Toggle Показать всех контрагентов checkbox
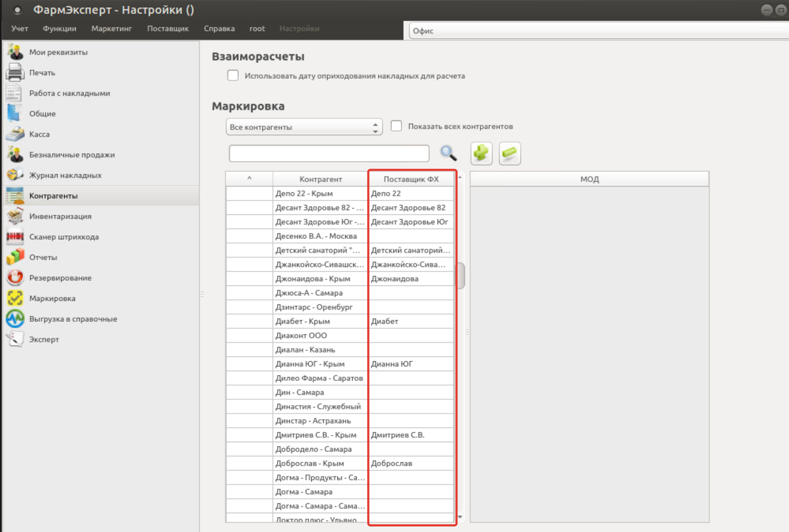Screen dimensions: 789x532 [x=396, y=126]
